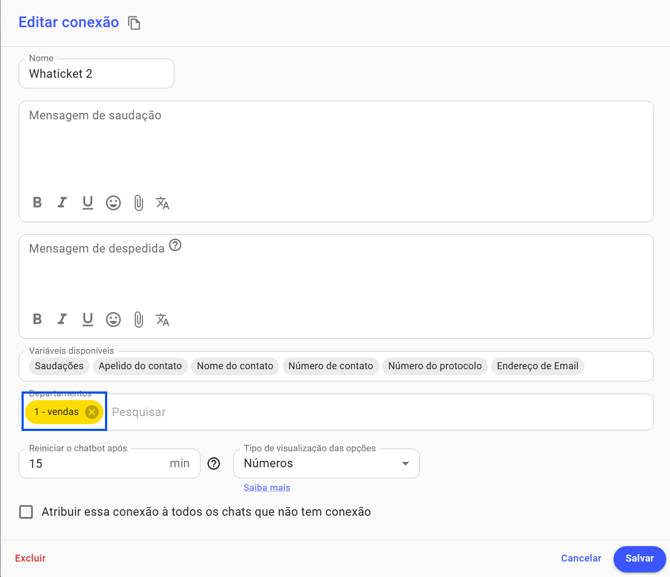The image size is (670, 577).
Task: Toggle Atribuir essa conexão à todos os chats checkbox
Action: [26, 512]
